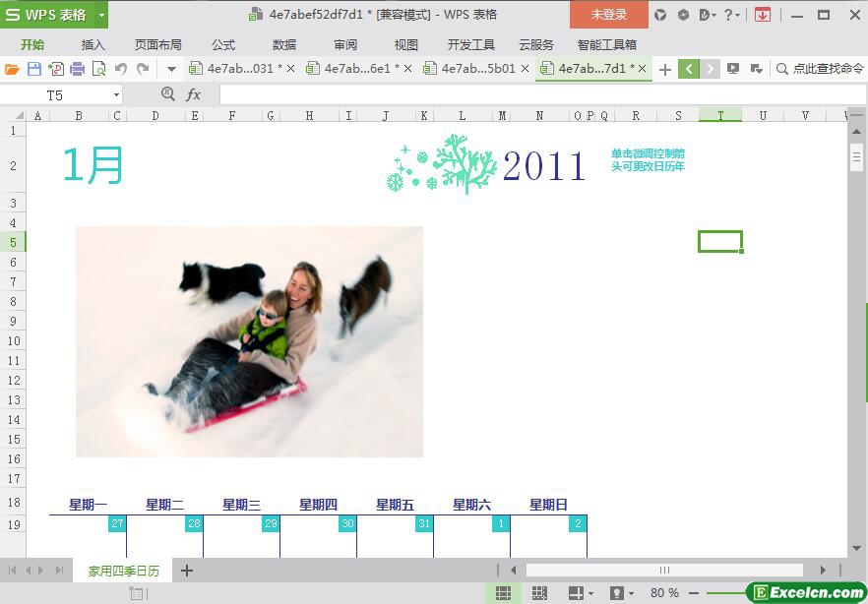The height and width of the screenshot is (604, 868).
Task: Save the workbook with the floppy disk icon
Action: pyautogui.click(x=34, y=69)
